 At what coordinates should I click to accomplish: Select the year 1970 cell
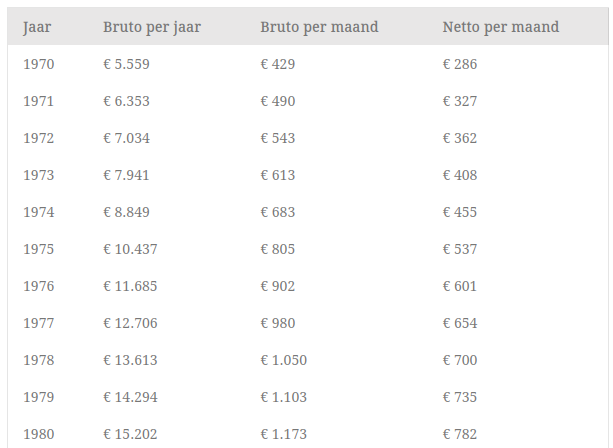(x=38, y=64)
